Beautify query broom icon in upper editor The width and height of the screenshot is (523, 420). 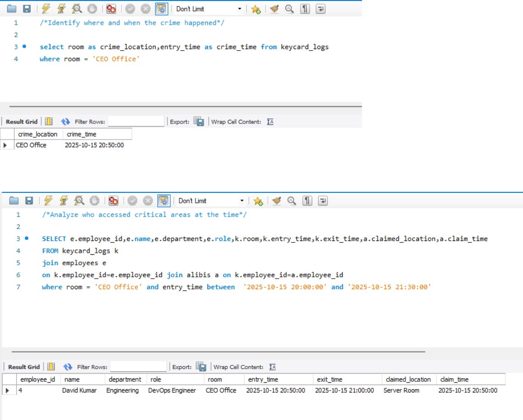[x=274, y=9]
